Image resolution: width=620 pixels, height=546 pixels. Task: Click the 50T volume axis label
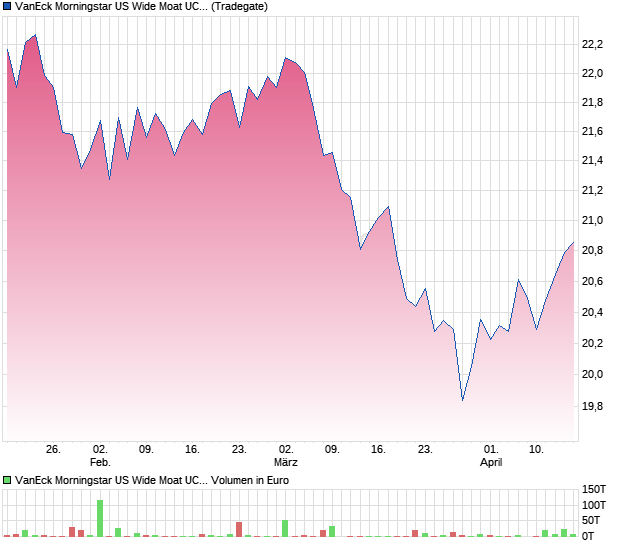tap(591, 521)
